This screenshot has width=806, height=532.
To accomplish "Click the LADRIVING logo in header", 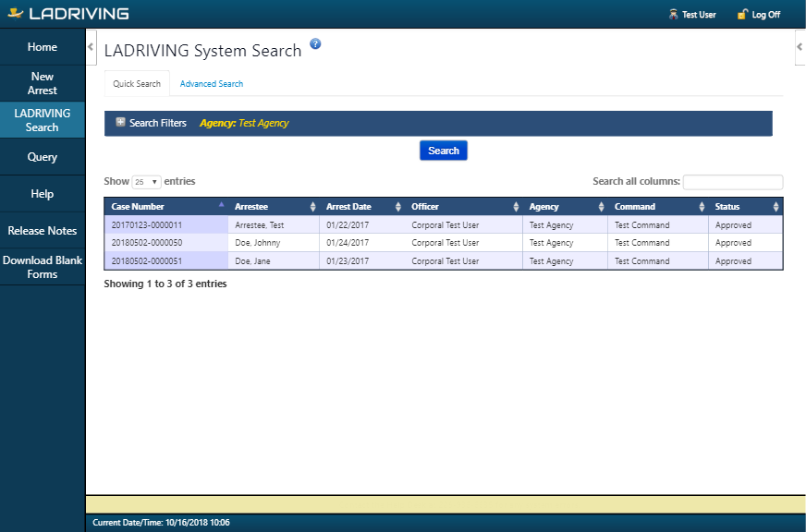I will click(x=67, y=14).
